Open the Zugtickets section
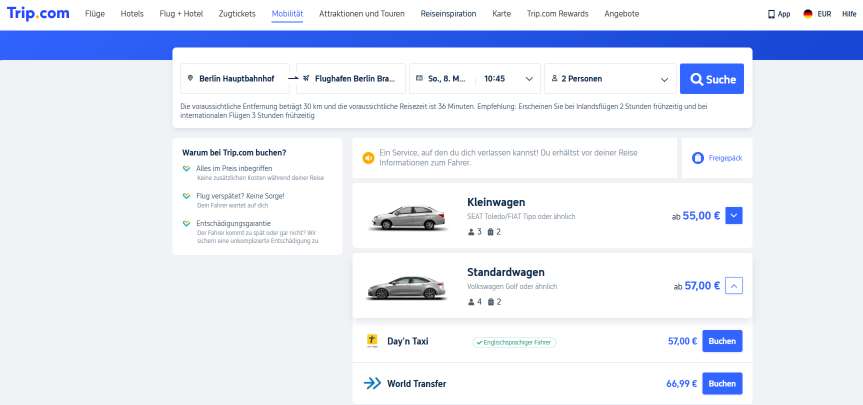863x405 pixels. [x=237, y=14]
